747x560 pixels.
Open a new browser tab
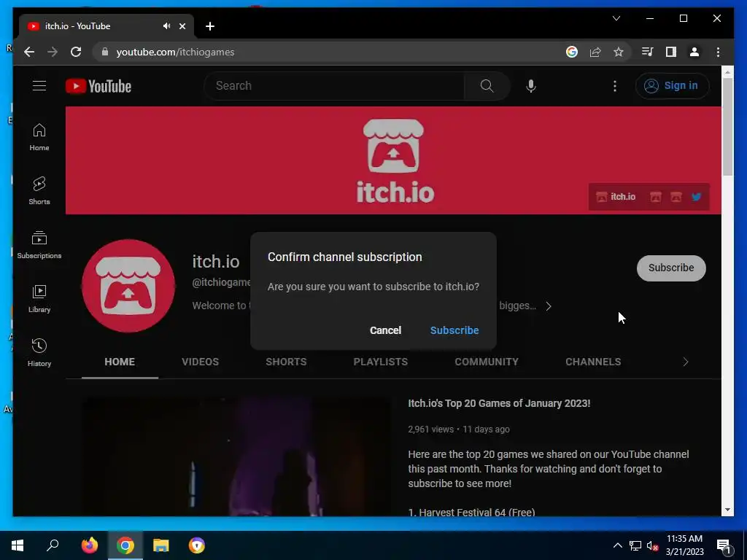coord(209,26)
